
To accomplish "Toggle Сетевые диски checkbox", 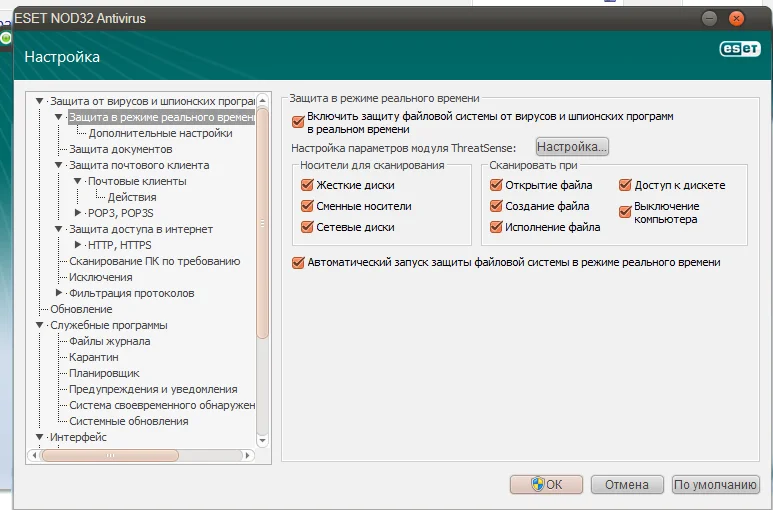I will coord(307,227).
